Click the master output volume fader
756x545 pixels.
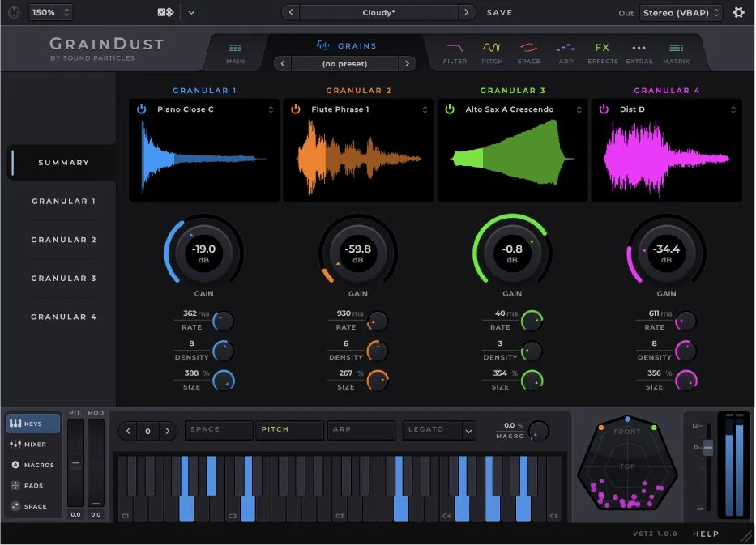point(707,448)
